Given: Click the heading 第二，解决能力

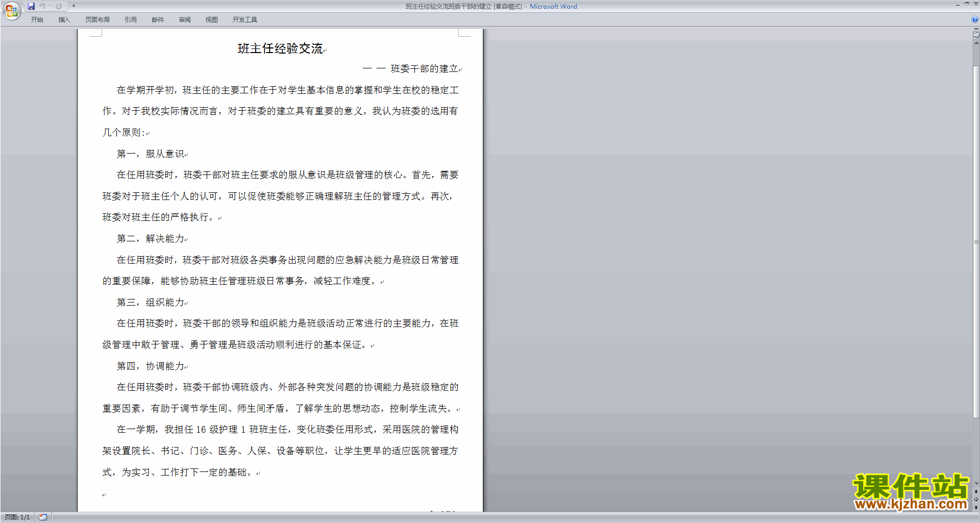Looking at the screenshot, I should click(x=150, y=238).
